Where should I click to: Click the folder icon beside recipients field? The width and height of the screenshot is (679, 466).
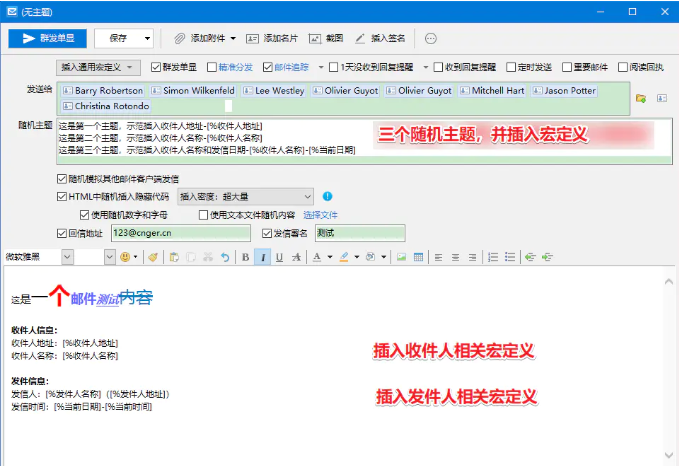coord(641,98)
